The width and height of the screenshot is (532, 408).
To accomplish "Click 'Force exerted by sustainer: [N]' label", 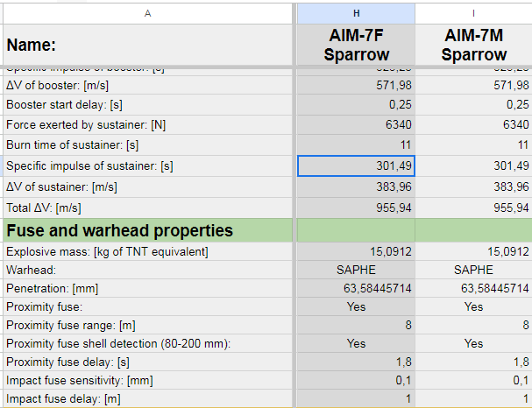I will [86, 124].
